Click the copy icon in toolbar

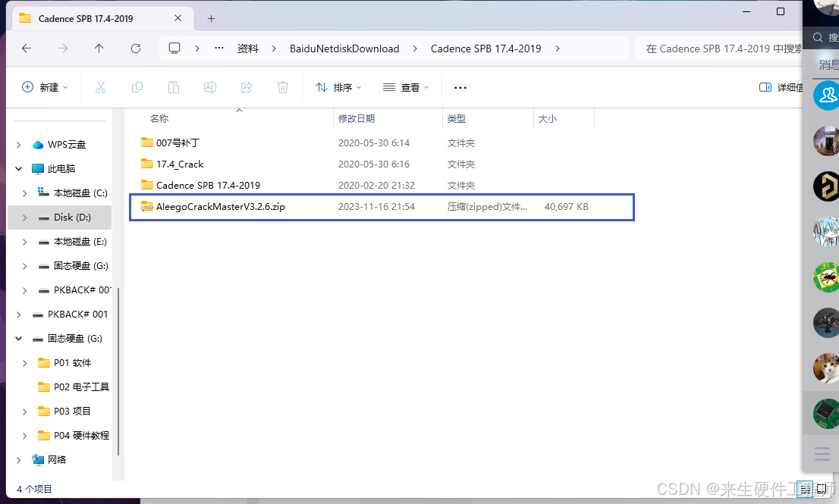[137, 87]
